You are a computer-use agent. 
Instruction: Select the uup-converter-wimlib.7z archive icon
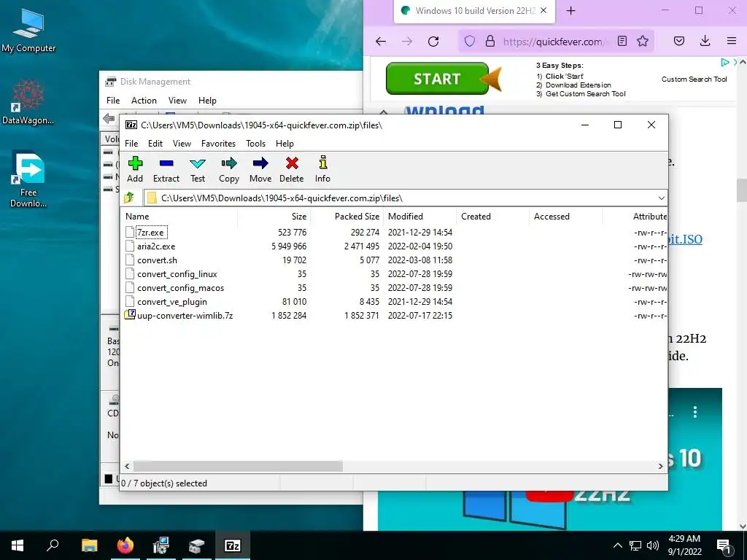coord(130,315)
